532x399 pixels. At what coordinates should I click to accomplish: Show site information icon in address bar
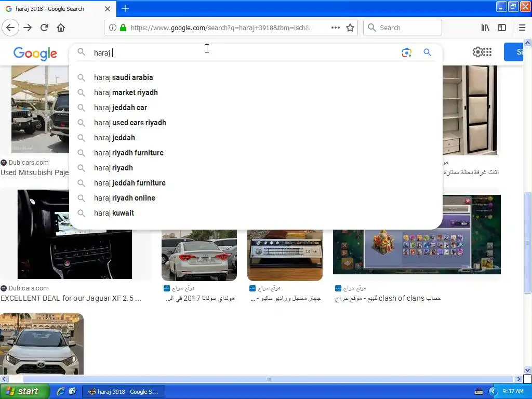point(112,28)
